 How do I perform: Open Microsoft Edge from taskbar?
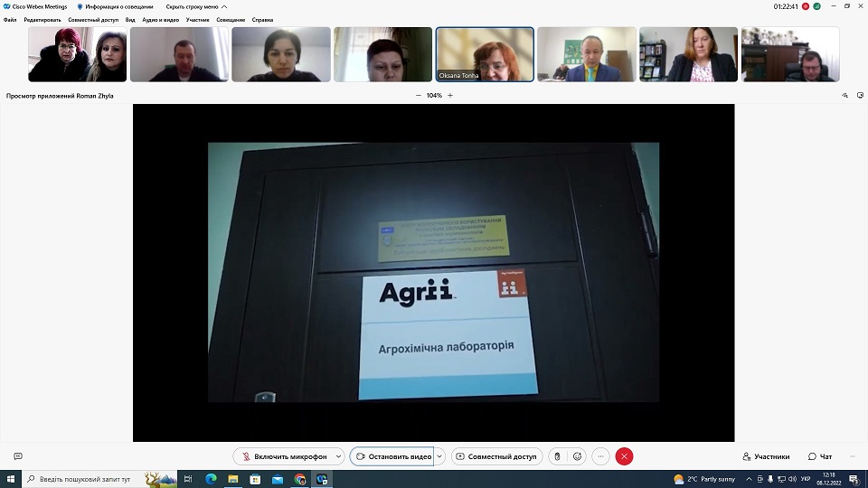pos(211,479)
